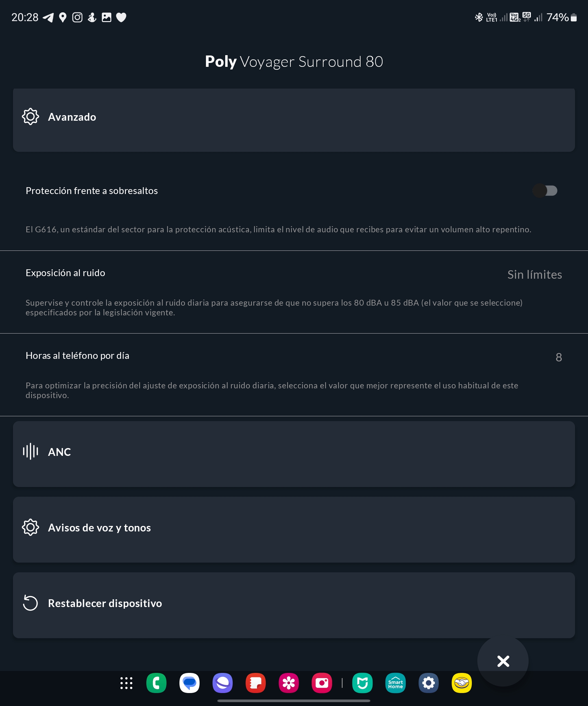Launch the green Phone app
Viewport: 588px width, 706px height.
tap(156, 683)
